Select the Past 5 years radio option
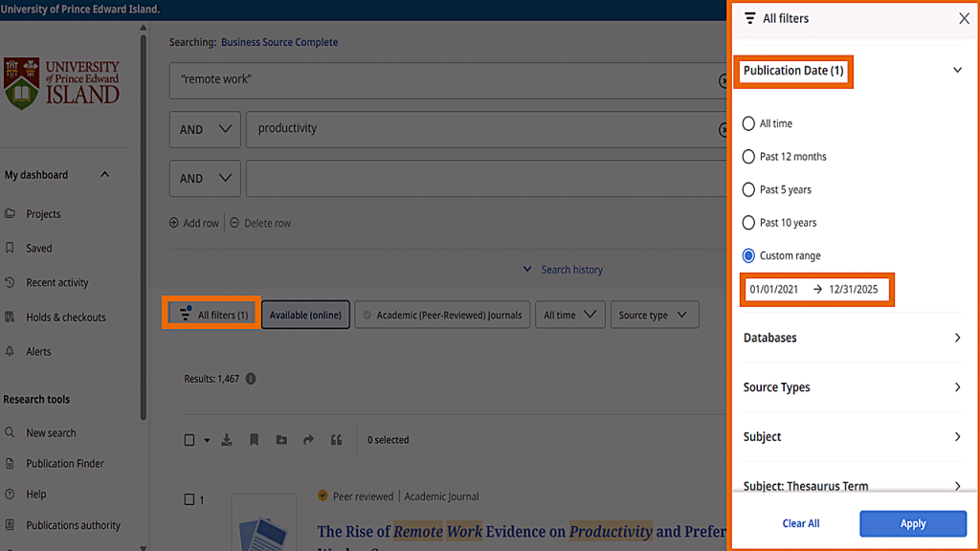This screenshot has width=980, height=551. click(748, 189)
